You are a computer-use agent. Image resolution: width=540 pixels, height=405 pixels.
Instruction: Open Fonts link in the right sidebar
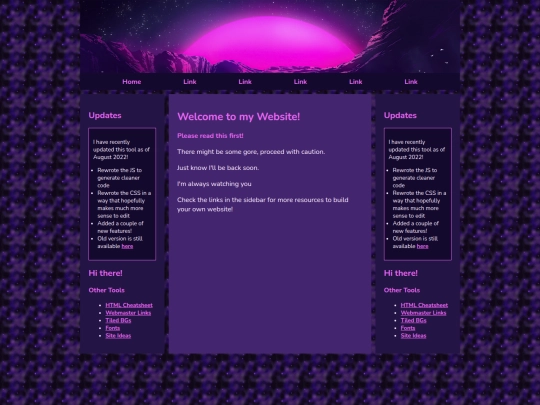[x=408, y=328]
